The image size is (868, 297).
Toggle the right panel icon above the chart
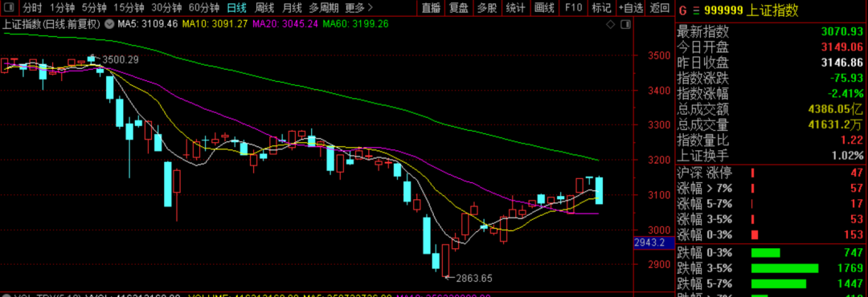click(625, 24)
